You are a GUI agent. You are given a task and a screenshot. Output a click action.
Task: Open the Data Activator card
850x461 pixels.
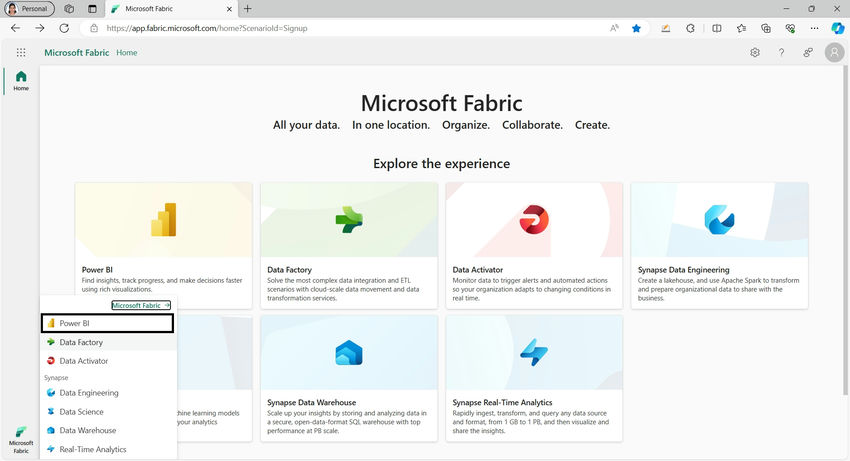point(534,246)
